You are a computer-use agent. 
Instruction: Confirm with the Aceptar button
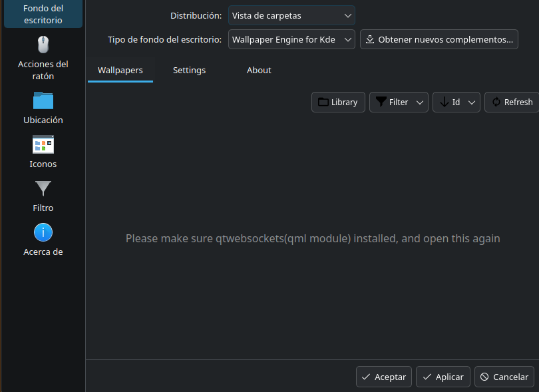coord(384,377)
